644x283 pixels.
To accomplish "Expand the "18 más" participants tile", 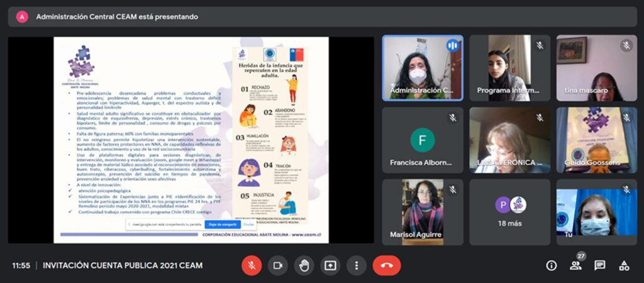I will 509,212.
